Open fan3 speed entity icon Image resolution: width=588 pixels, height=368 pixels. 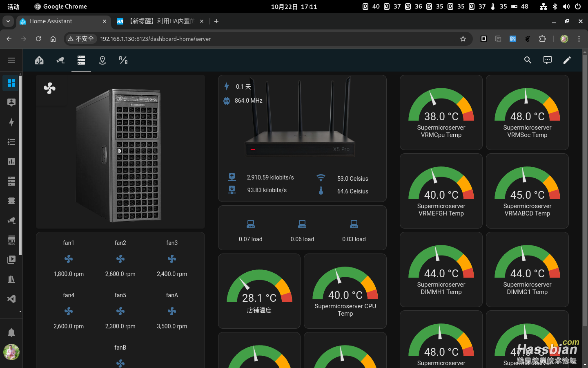pyautogui.click(x=172, y=259)
